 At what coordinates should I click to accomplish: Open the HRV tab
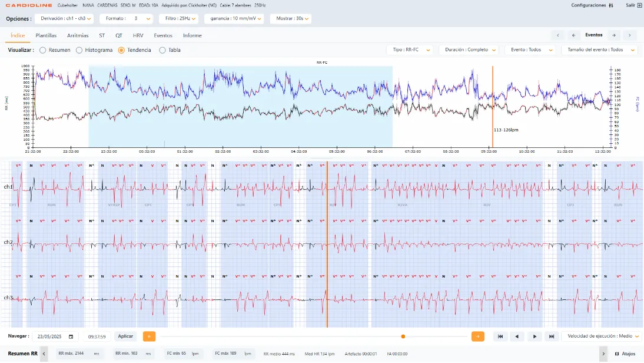click(x=138, y=36)
